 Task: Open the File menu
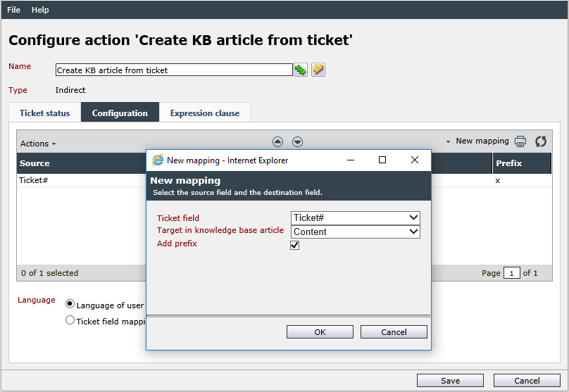[14, 10]
